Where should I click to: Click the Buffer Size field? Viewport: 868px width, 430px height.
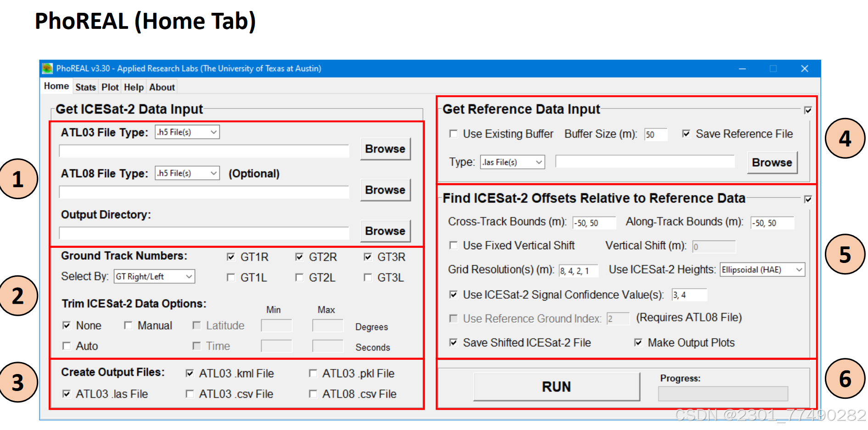pos(655,134)
